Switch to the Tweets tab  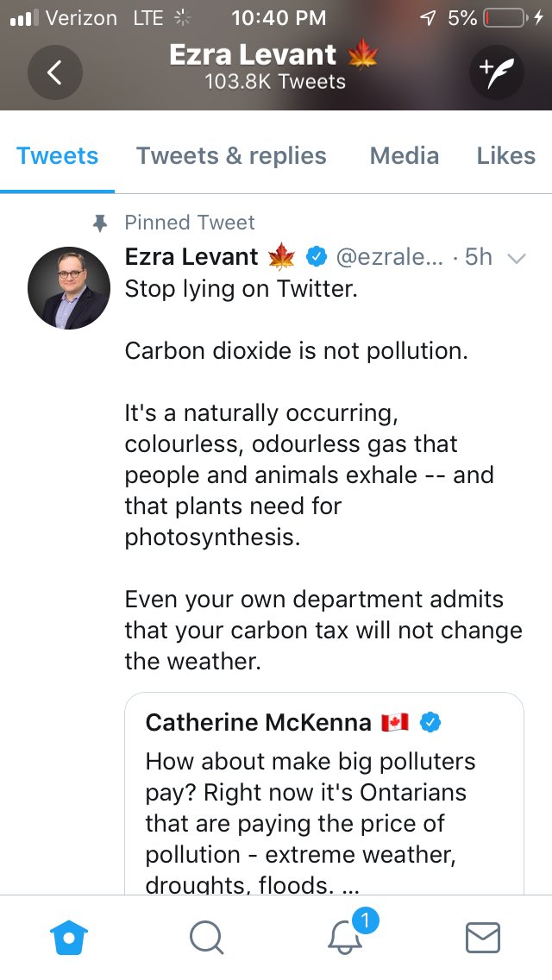click(57, 156)
